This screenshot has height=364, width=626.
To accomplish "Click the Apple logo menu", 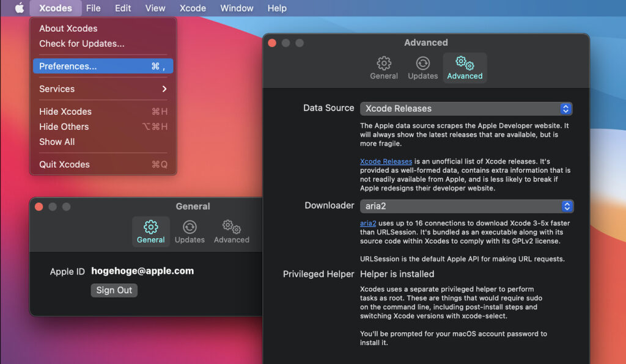I will [20, 8].
